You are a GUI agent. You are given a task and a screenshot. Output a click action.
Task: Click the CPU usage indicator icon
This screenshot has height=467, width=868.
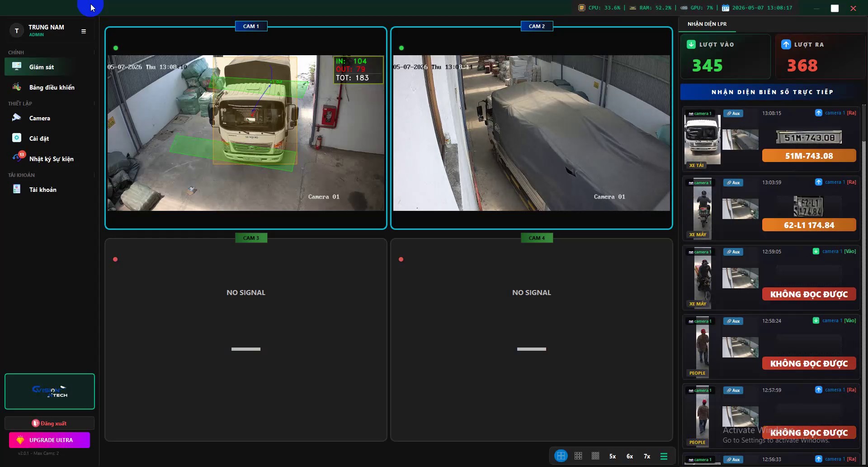tap(582, 8)
